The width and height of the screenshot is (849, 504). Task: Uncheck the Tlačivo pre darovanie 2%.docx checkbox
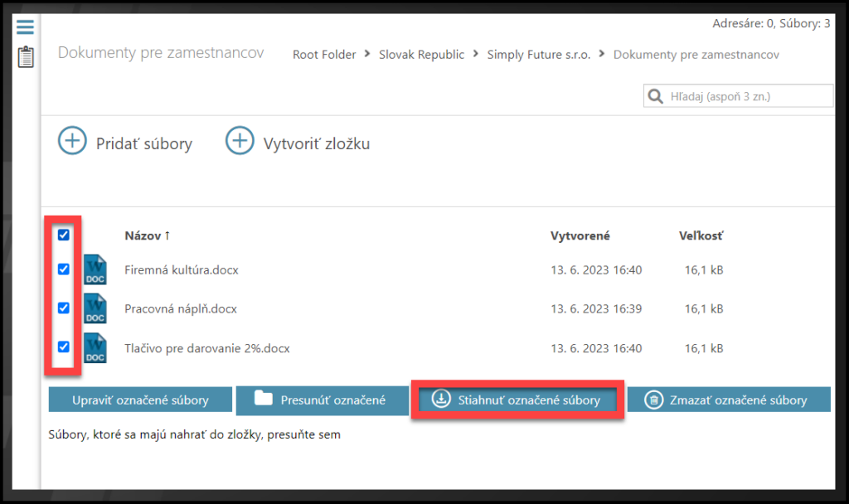(64, 347)
